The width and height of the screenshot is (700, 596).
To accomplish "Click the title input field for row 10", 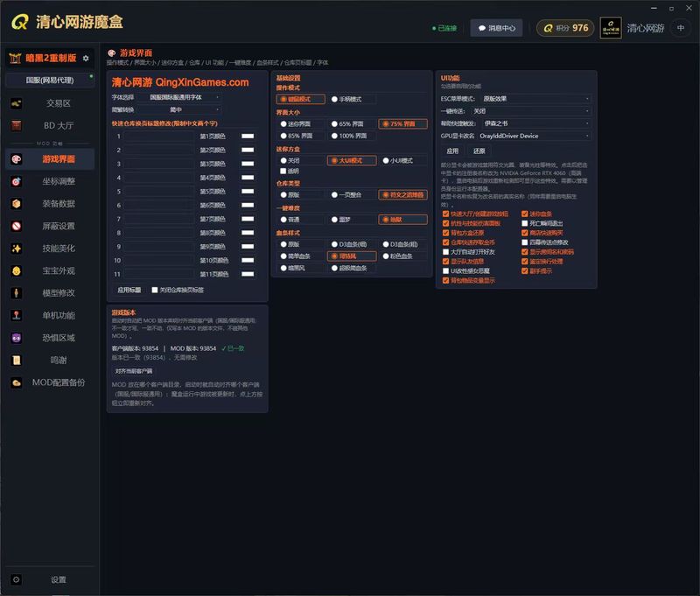I will [x=159, y=260].
